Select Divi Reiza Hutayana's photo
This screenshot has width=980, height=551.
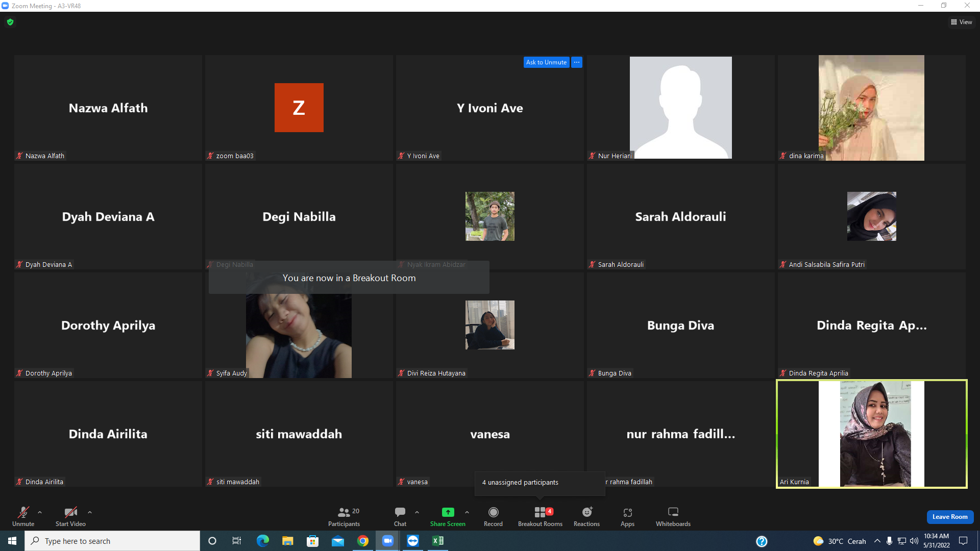pyautogui.click(x=490, y=325)
